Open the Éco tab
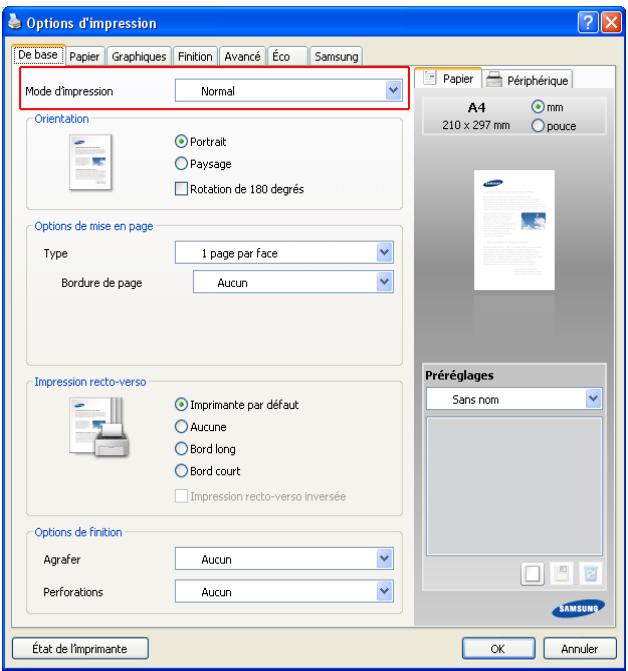 [287, 56]
